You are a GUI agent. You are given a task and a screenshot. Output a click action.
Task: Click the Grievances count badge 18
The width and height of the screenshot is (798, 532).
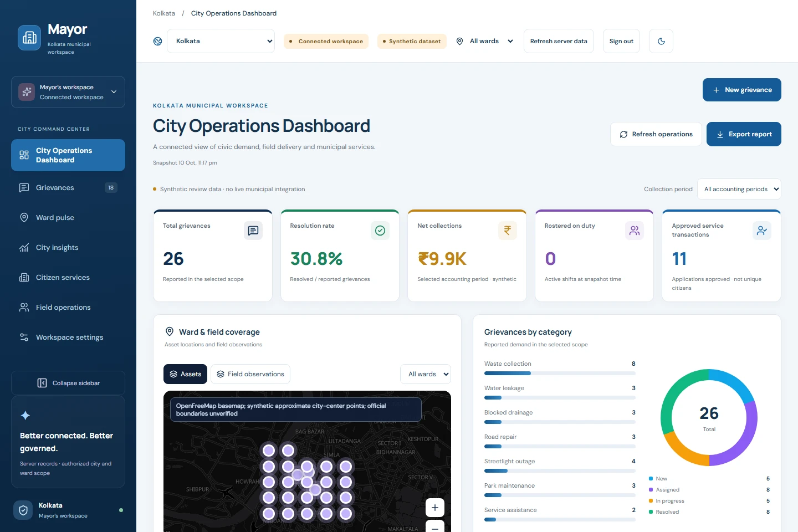click(x=111, y=188)
